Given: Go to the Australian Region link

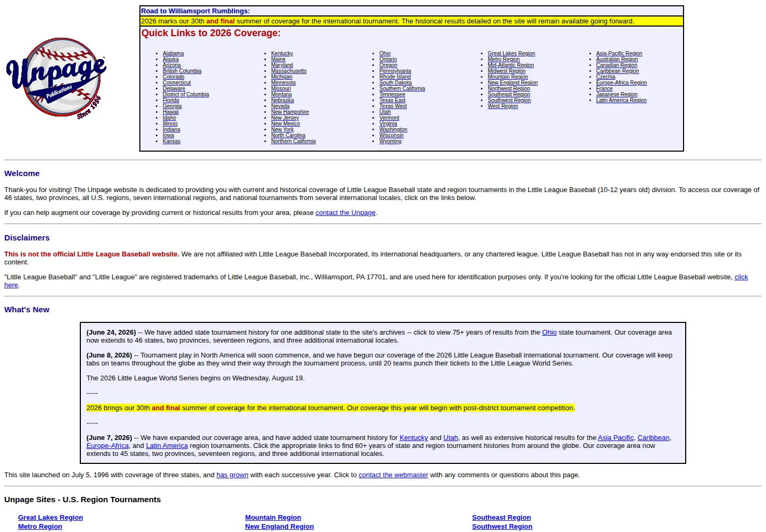Looking at the screenshot, I should [x=617, y=60].
